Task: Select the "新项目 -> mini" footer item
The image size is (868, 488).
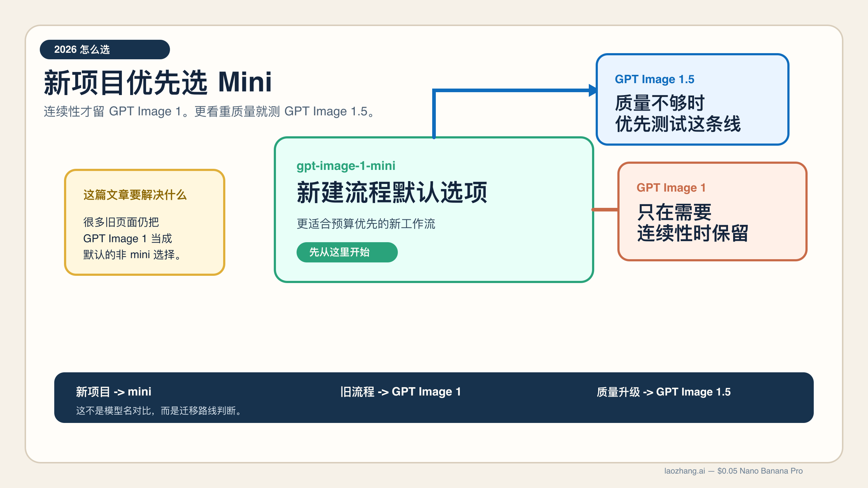Action: coord(113,392)
